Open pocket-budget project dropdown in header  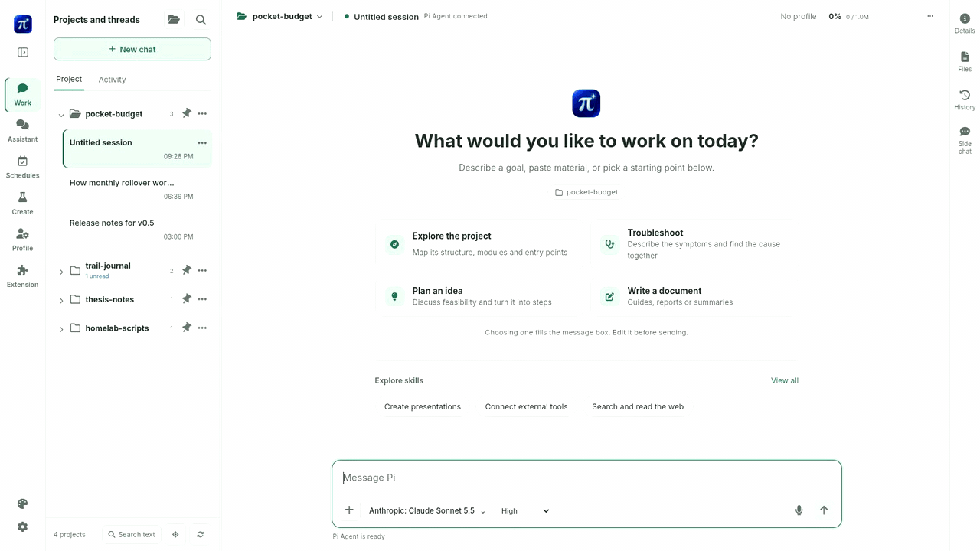(280, 16)
